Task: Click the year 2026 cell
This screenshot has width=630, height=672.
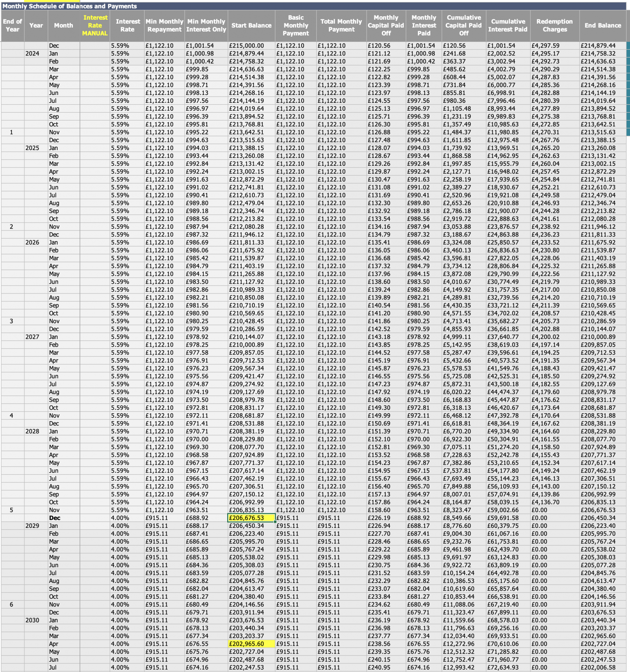Action: 36,243
